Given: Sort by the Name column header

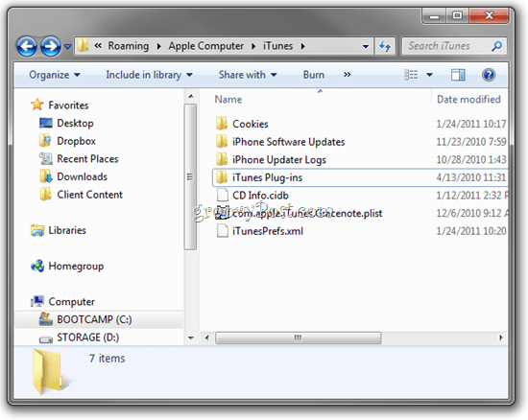Looking at the screenshot, I should pyautogui.click(x=228, y=99).
